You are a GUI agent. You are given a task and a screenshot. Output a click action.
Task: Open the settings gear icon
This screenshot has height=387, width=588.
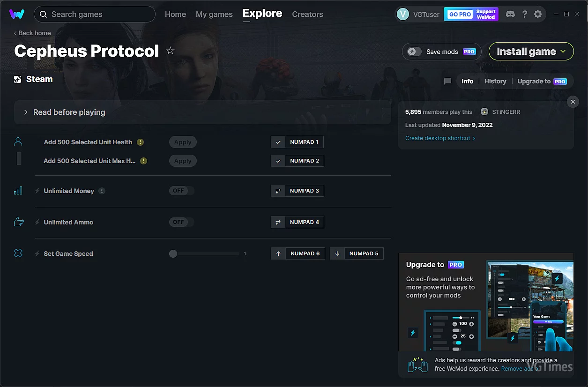(x=538, y=14)
